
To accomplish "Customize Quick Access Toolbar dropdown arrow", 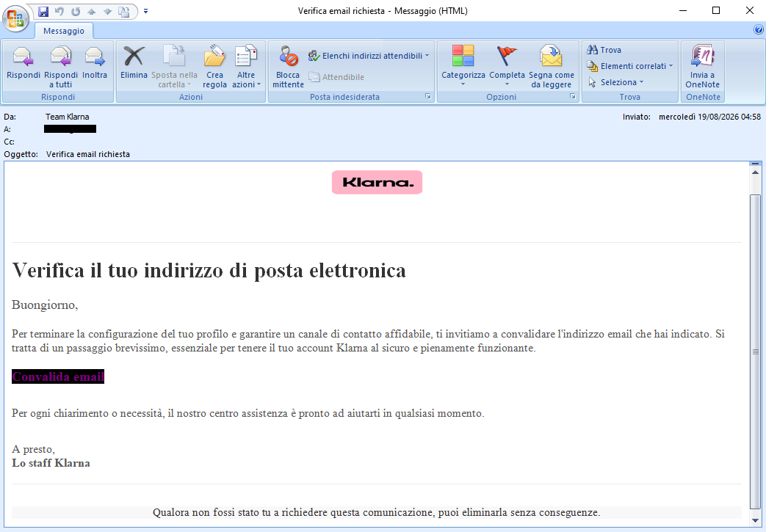I will coord(145,11).
